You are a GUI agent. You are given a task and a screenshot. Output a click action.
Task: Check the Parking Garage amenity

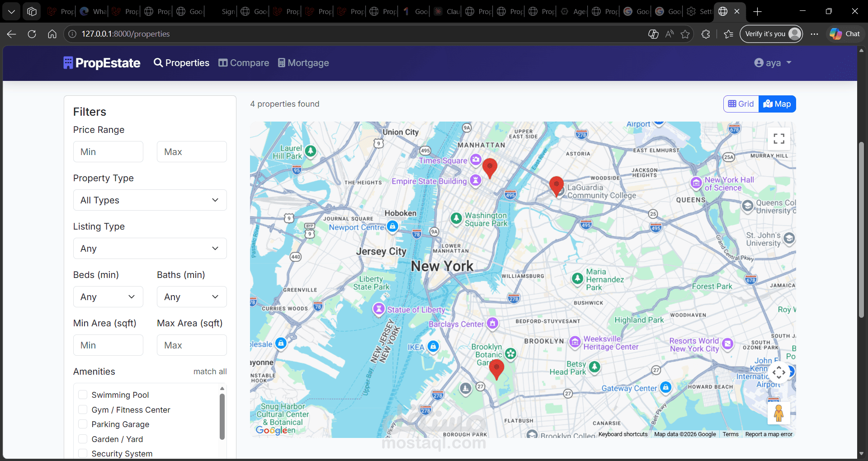coord(83,424)
